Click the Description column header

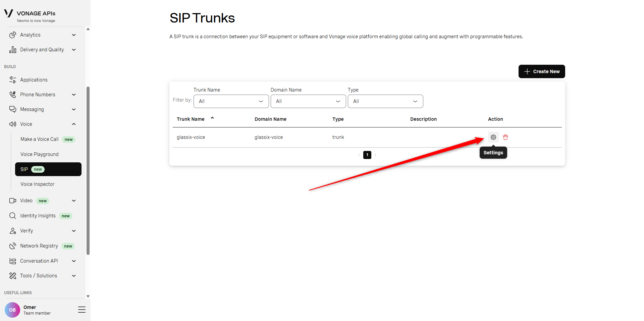[x=423, y=119]
